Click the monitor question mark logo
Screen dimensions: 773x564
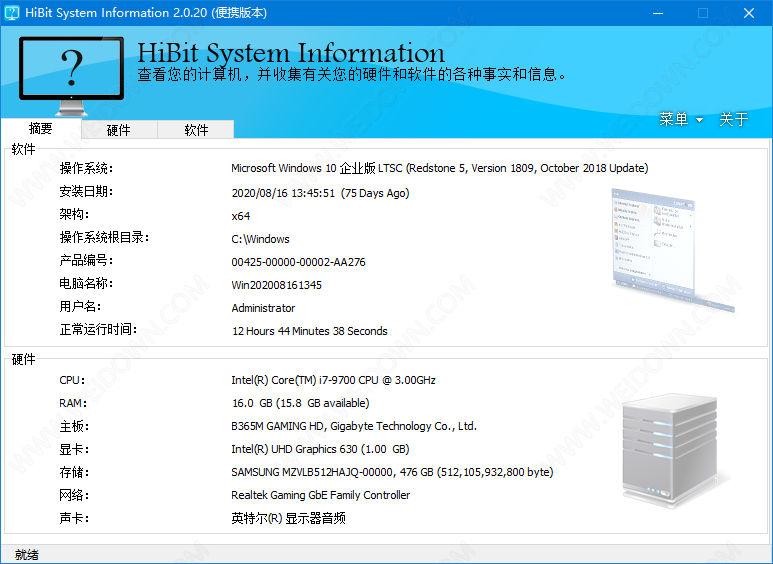[72, 76]
